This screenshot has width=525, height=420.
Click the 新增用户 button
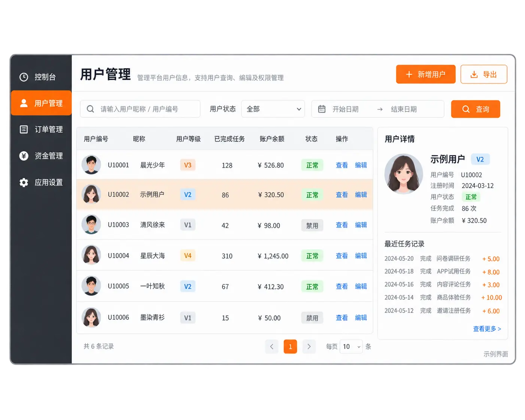point(426,74)
